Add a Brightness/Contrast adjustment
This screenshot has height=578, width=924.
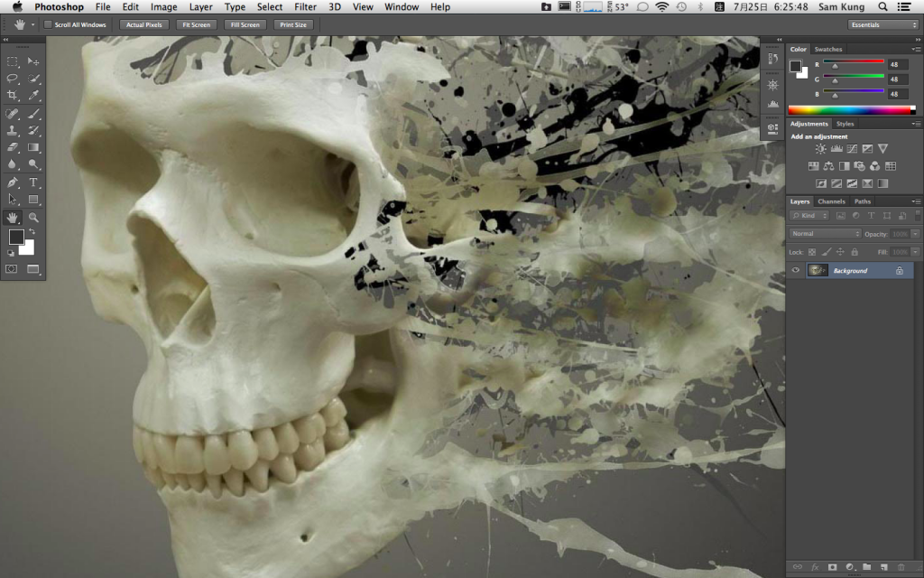(820, 149)
